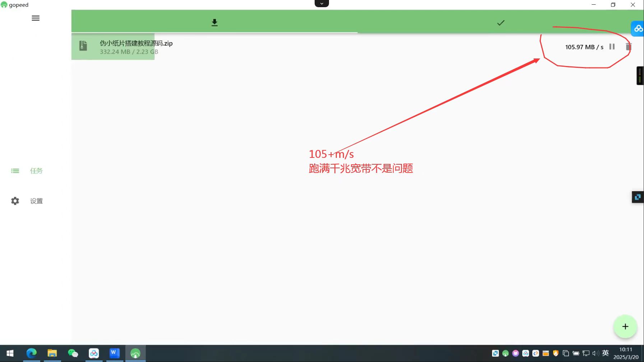Open Microsoft Edge from the taskbar
Screen dimensions: 644x362
point(32,353)
